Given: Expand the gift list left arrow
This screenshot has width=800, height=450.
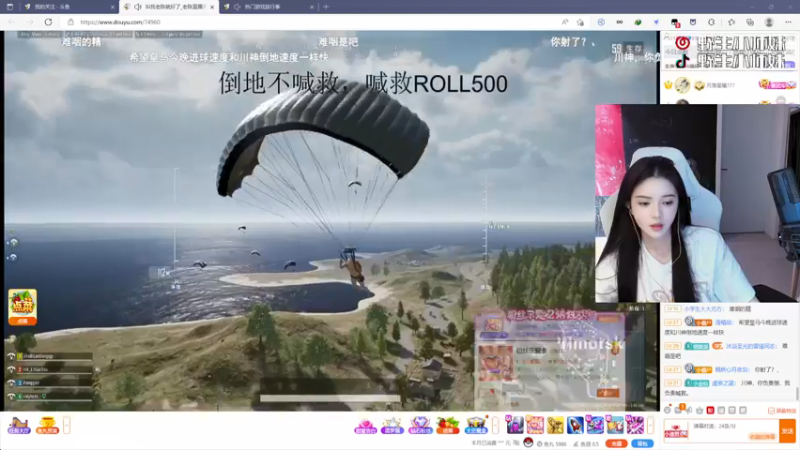Looking at the screenshot, I should click(x=495, y=425).
